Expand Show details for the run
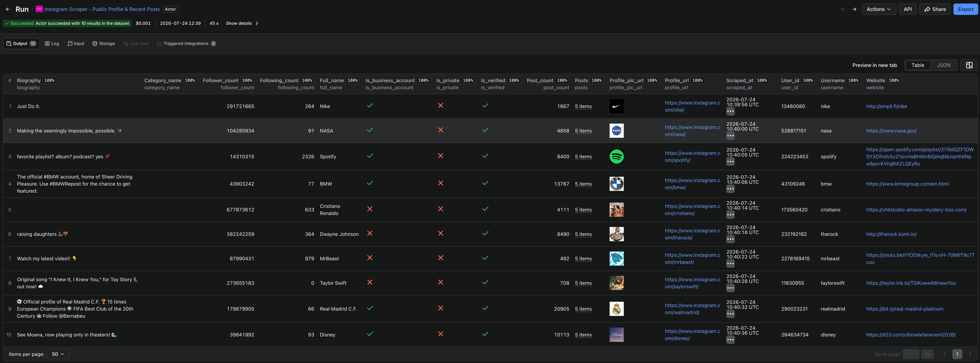 (242, 23)
